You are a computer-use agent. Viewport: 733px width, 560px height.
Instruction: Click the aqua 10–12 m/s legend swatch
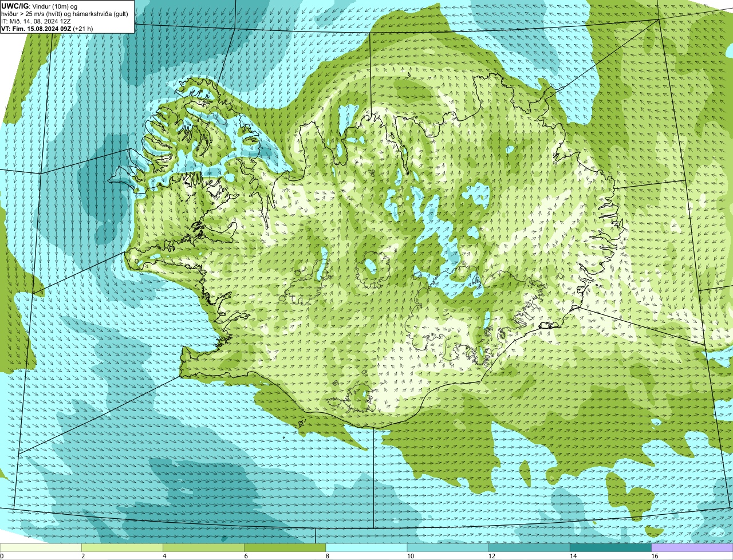[448, 548]
